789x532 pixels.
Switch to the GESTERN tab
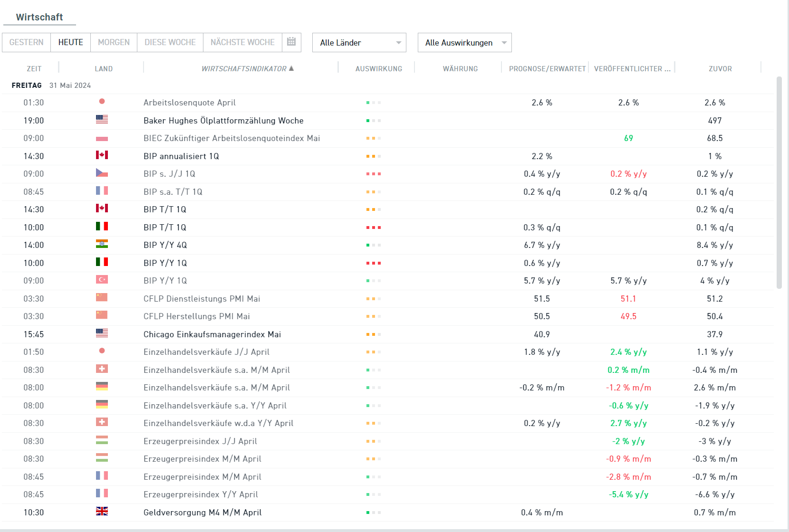26,42
